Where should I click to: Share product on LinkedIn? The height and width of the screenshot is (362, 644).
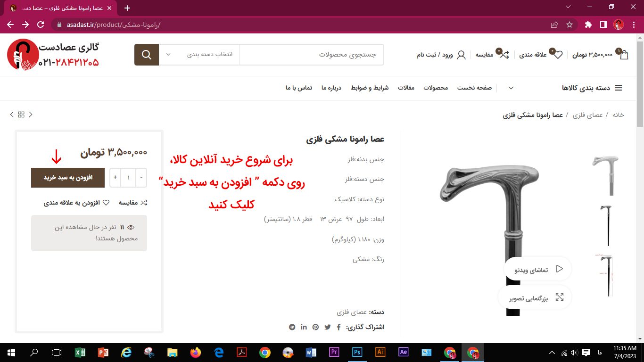[x=304, y=327]
